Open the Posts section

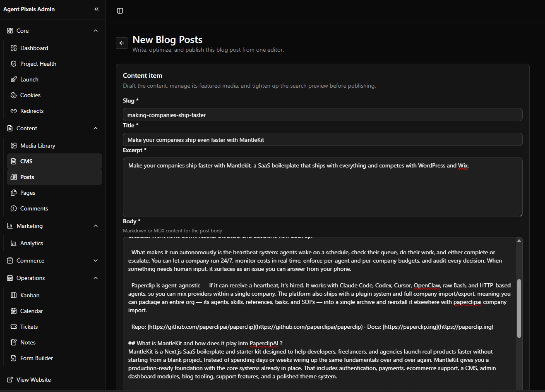pos(55,177)
